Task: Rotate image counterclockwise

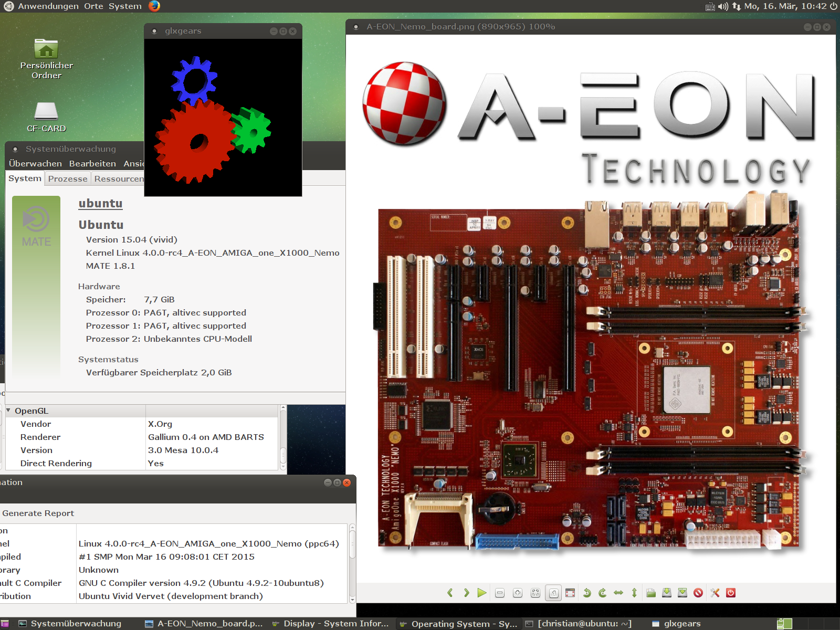Action: (587, 593)
